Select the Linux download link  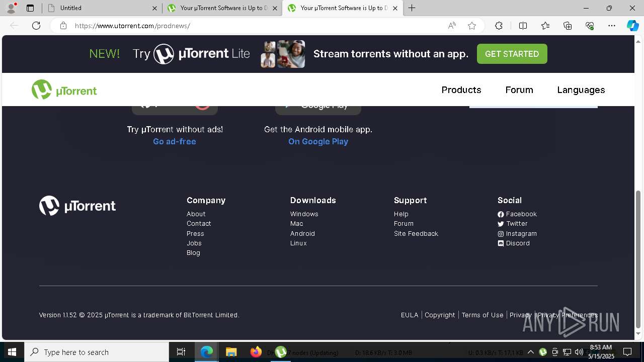pos(298,243)
